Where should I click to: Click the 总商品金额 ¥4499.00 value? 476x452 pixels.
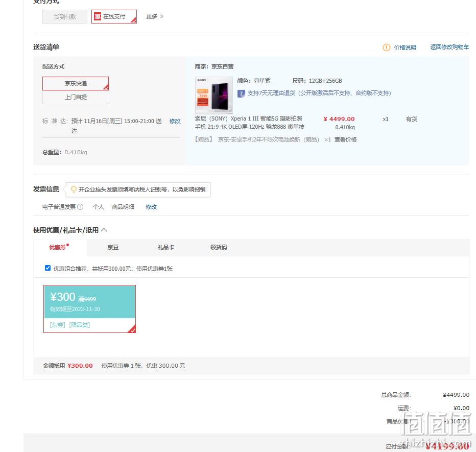(456, 395)
